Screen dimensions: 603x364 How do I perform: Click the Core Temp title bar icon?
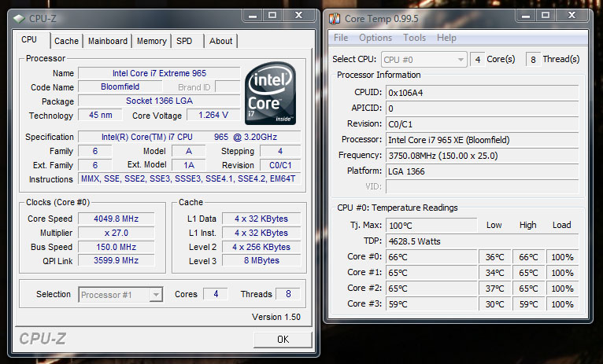(335, 18)
